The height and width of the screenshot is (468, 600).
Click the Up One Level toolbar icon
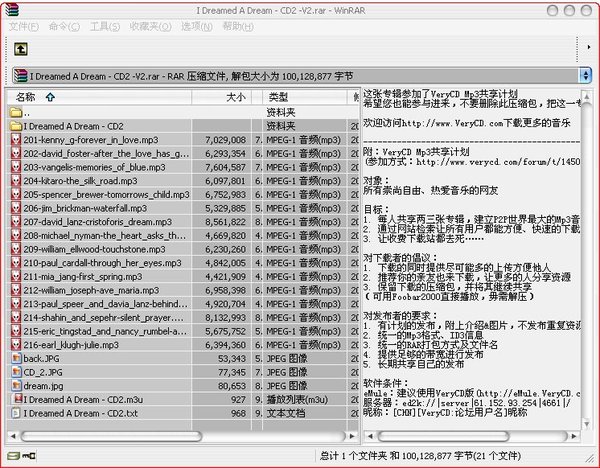21,49
